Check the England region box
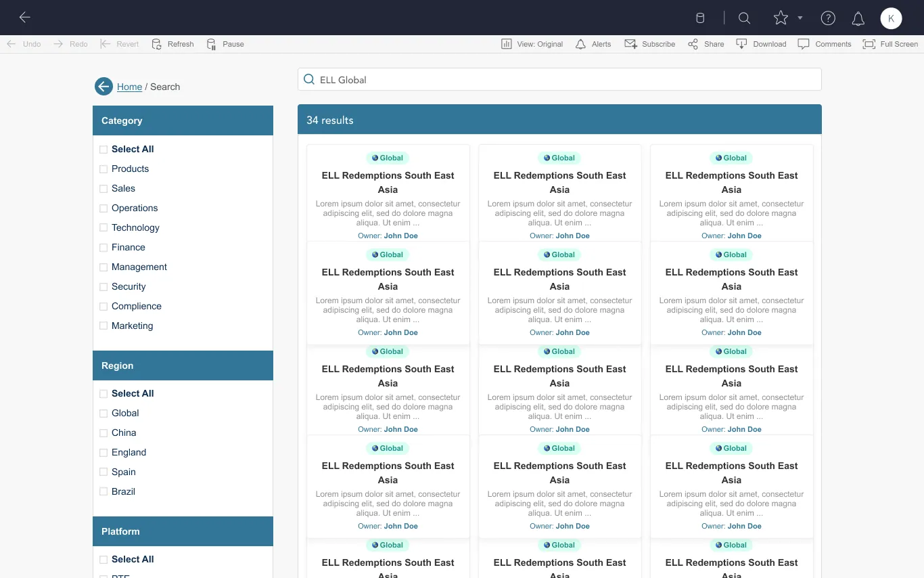This screenshot has height=578, width=924. [103, 452]
